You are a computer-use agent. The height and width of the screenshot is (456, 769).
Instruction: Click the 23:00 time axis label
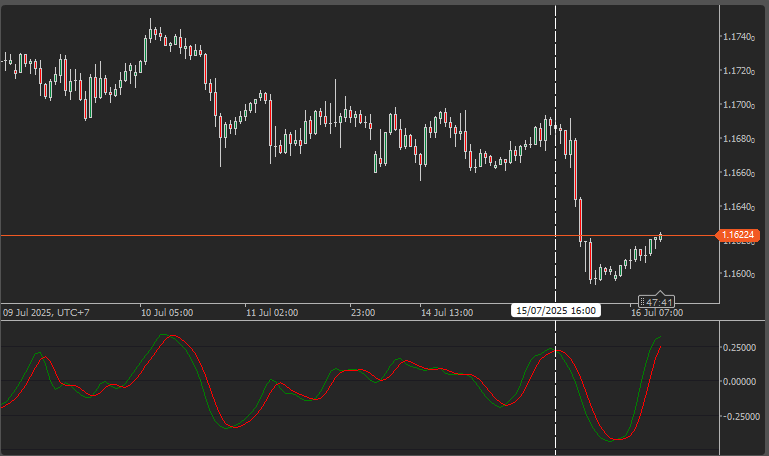[x=363, y=312]
